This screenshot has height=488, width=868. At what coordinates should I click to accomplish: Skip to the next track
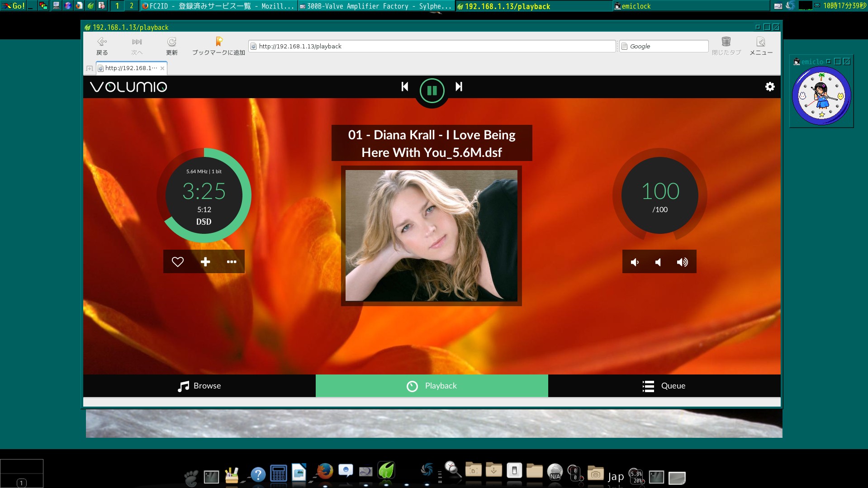click(x=459, y=87)
